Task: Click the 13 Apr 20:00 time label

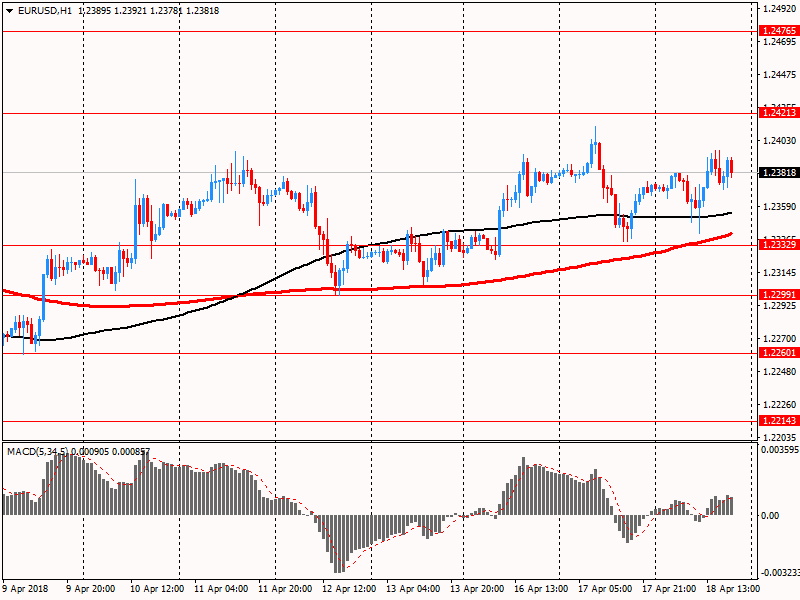Action: click(x=477, y=588)
